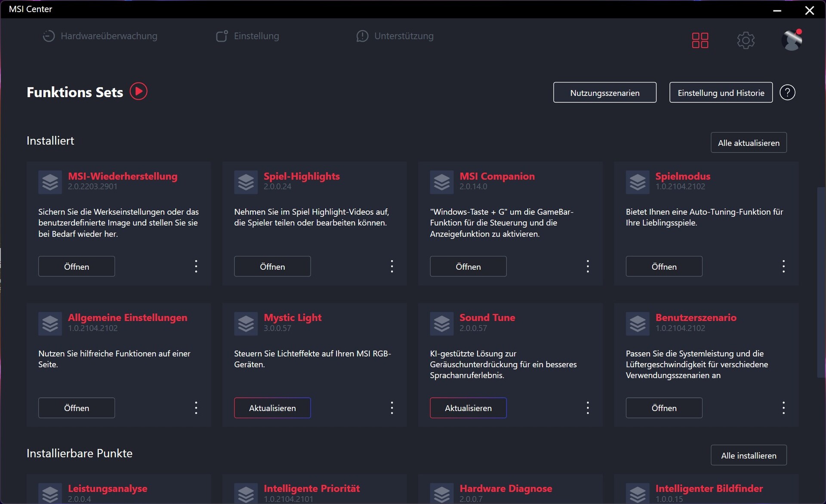Select the Spielmodus title

pyautogui.click(x=683, y=176)
